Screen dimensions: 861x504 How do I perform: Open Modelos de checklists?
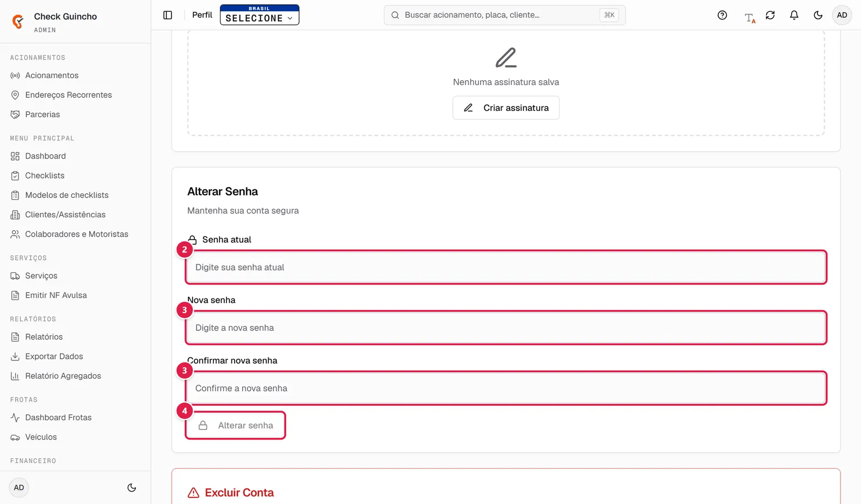click(x=67, y=195)
